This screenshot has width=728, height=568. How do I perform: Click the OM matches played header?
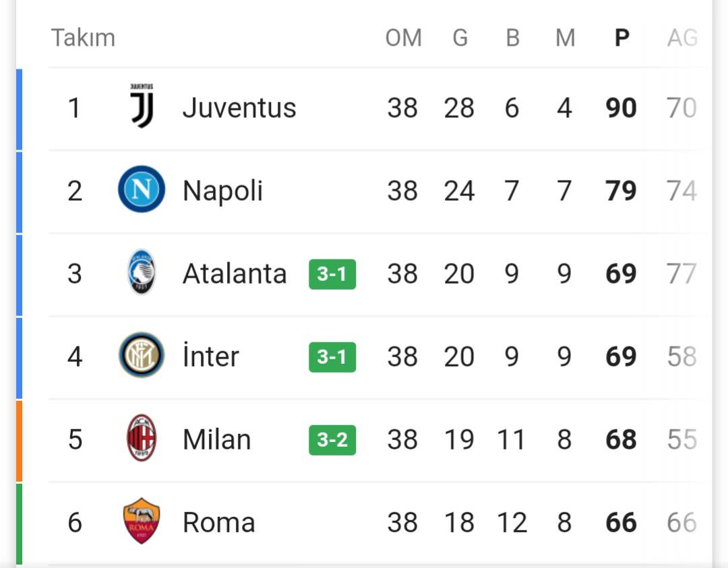point(404,38)
